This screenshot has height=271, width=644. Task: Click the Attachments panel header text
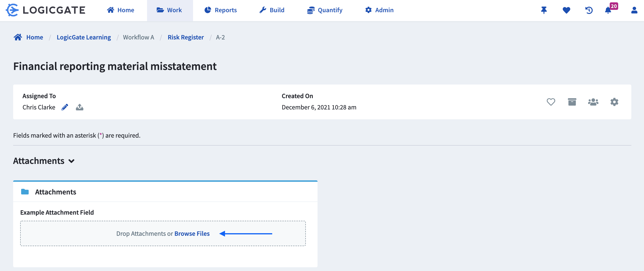pyautogui.click(x=55, y=192)
